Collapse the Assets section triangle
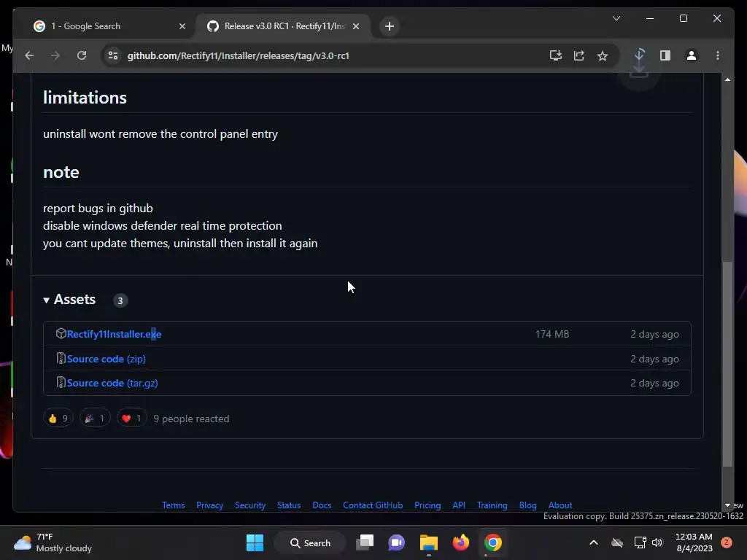 46,300
